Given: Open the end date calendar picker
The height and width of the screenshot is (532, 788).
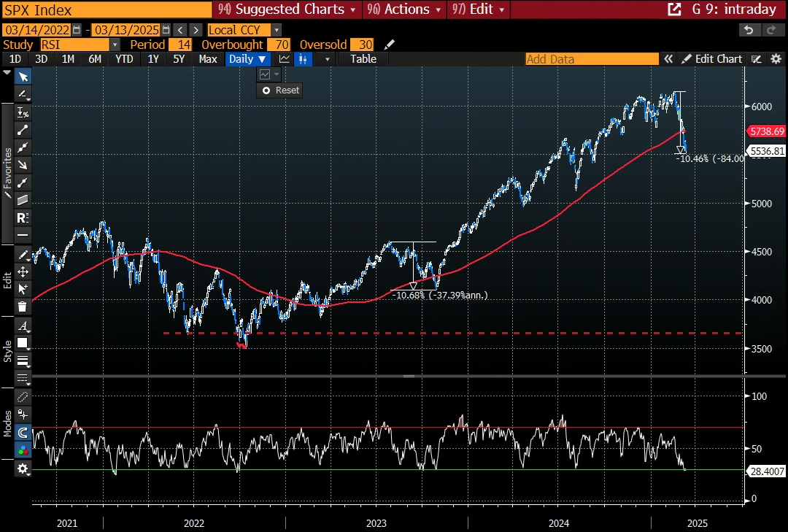Looking at the screenshot, I should (x=166, y=30).
